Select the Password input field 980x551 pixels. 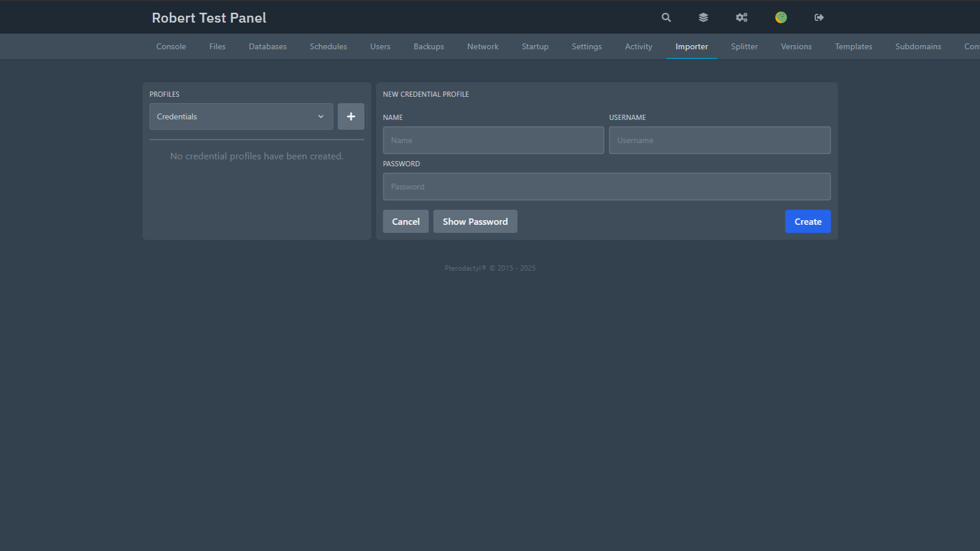[607, 187]
